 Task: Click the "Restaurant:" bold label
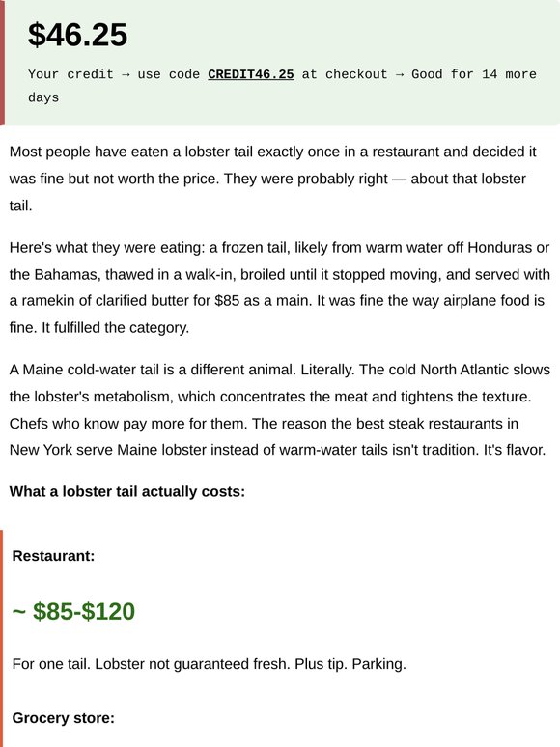click(x=53, y=556)
